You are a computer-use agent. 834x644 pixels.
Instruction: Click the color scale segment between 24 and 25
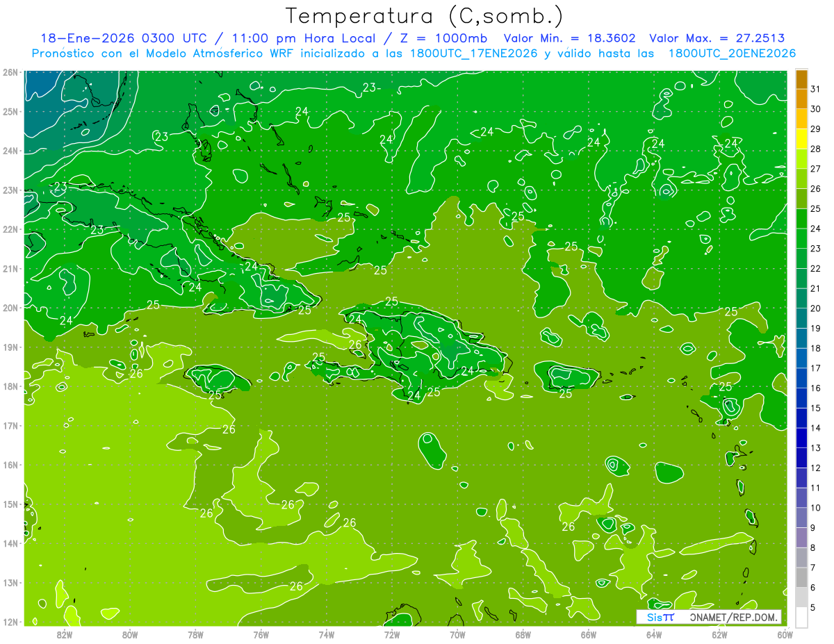tap(801, 219)
